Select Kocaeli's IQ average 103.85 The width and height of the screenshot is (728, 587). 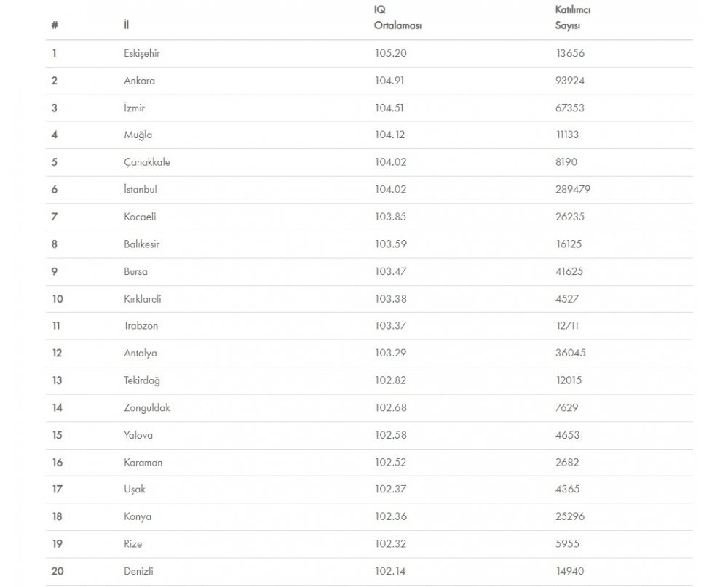(389, 217)
